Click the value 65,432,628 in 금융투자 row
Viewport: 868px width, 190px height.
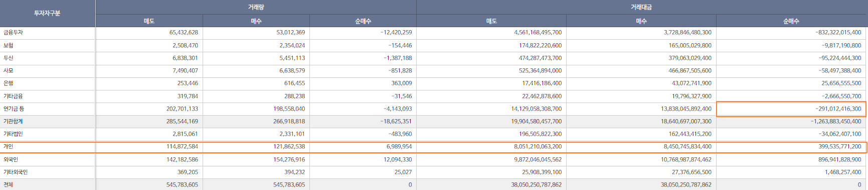(x=184, y=33)
